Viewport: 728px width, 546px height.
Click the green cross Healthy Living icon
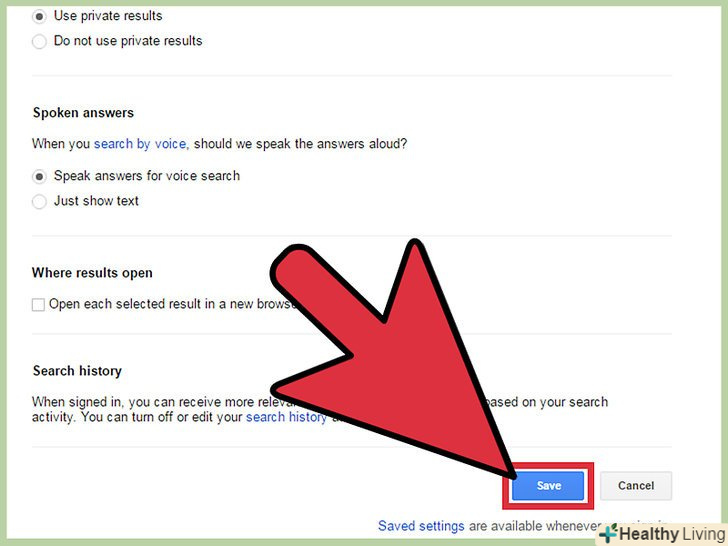608,533
